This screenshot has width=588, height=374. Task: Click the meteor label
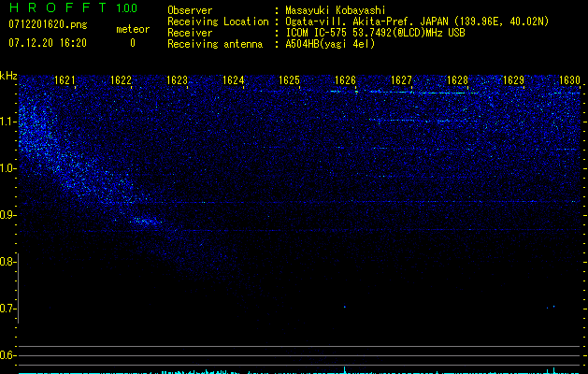tap(133, 29)
